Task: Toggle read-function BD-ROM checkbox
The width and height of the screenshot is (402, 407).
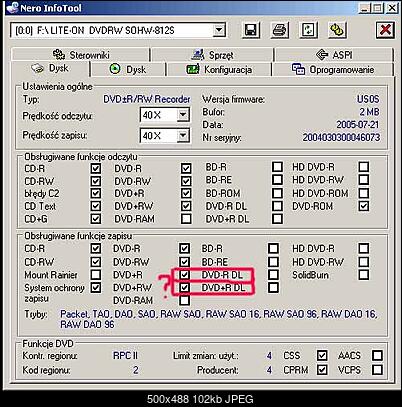Action: [277, 193]
